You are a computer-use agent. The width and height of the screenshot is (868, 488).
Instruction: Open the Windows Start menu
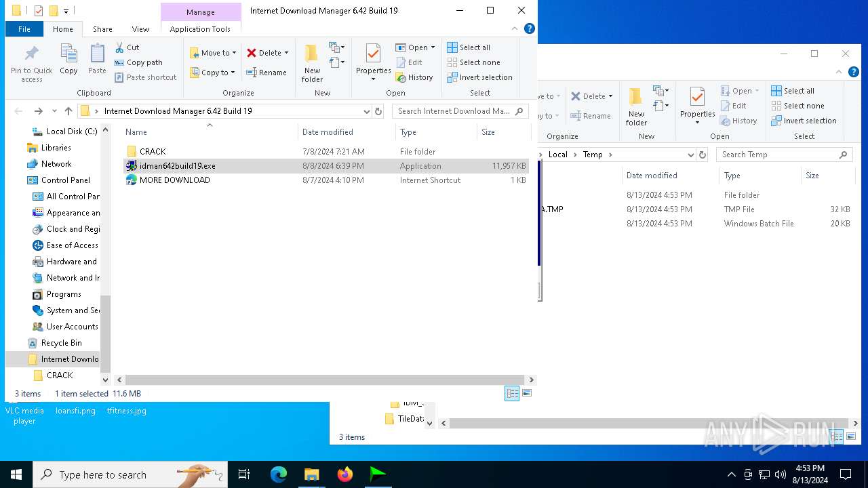[16, 474]
